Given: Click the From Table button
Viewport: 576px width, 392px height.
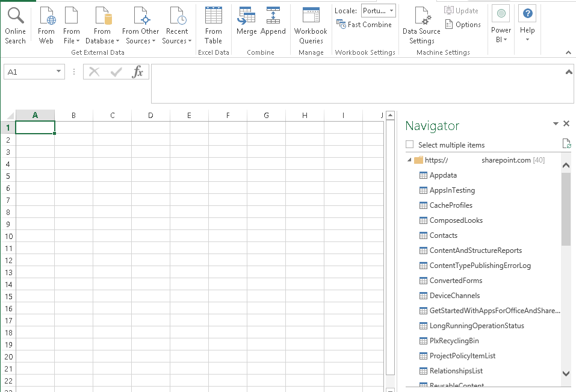Looking at the screenshot, I should click(x=213, y=24).
